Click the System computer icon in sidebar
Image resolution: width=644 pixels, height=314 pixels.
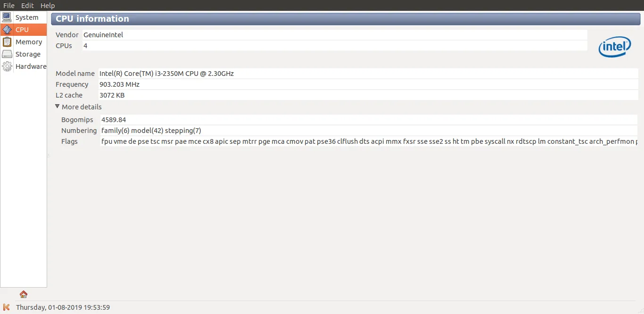pyautogui.click(x=7, y=17)
